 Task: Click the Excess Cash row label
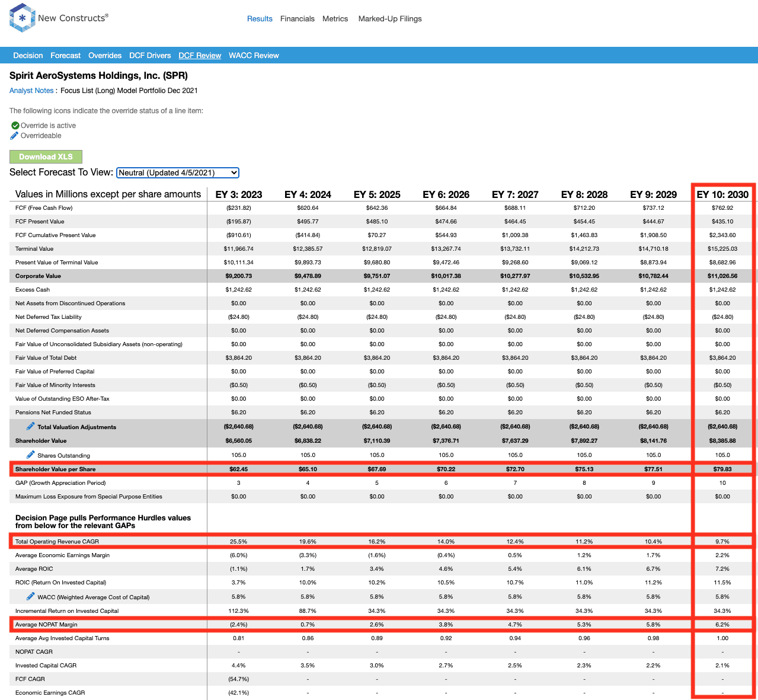33,290
